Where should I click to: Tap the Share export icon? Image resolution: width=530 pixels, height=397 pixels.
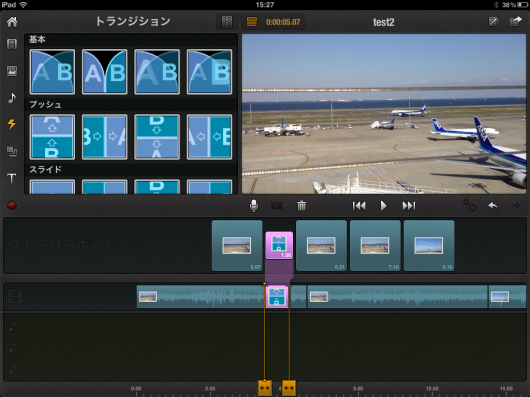pyautogui.click(x=515, y=22)
